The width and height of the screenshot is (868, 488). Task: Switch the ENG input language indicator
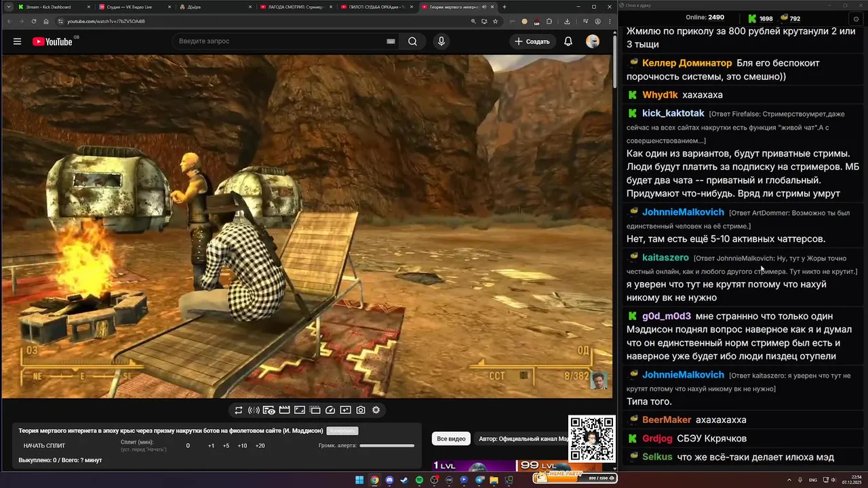tap(812, 480)
